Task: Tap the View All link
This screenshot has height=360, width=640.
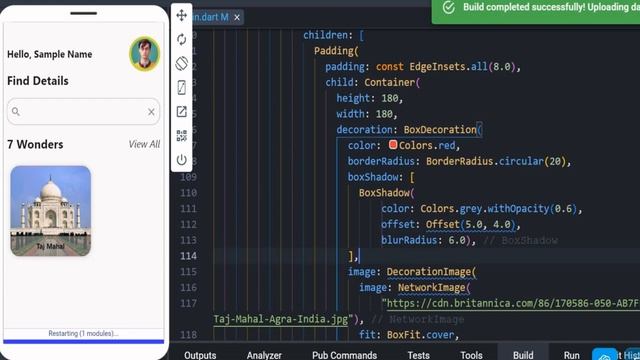Action: point(144,144)
